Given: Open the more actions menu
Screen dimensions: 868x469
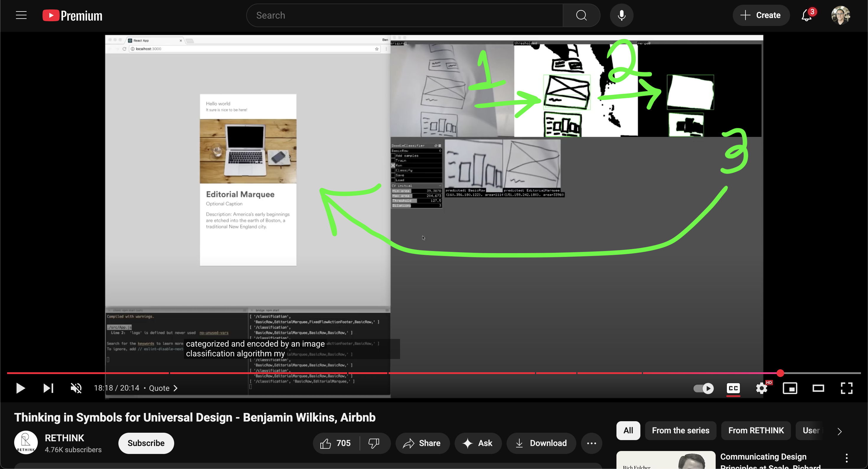Looking at the screenshot, I should click(x=591, y=443).
